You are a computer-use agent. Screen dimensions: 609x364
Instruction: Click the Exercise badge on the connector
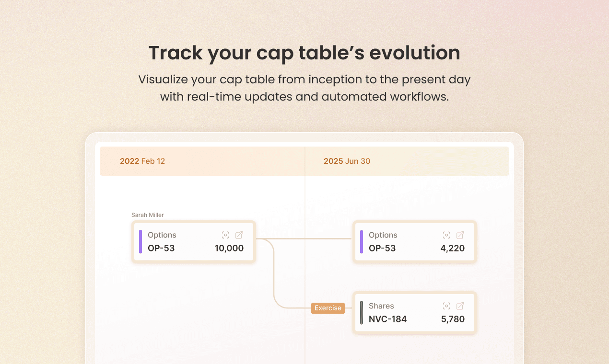pos(328,308)
